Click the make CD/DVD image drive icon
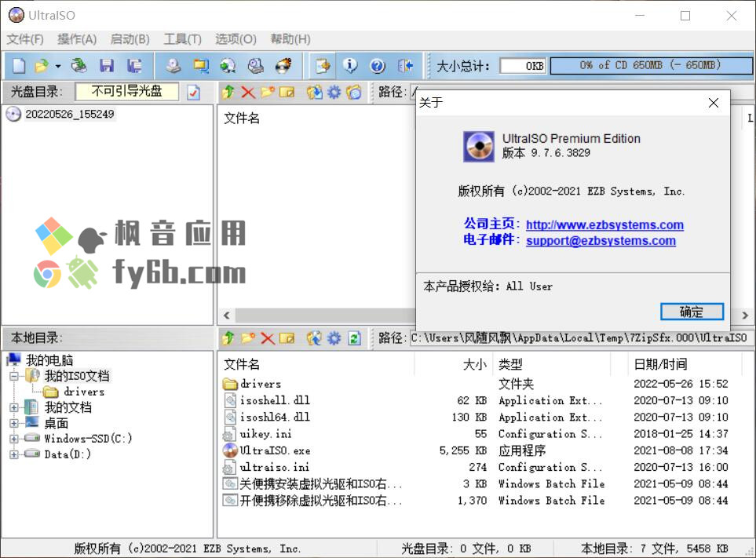The width and height of the screenshot is (756, 558). (x=173, y=66)
